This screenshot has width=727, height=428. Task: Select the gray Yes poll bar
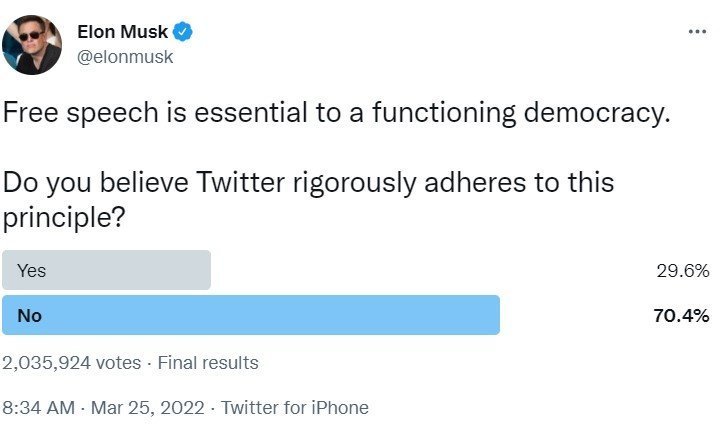pyautogui.click(x=107, y=270)
